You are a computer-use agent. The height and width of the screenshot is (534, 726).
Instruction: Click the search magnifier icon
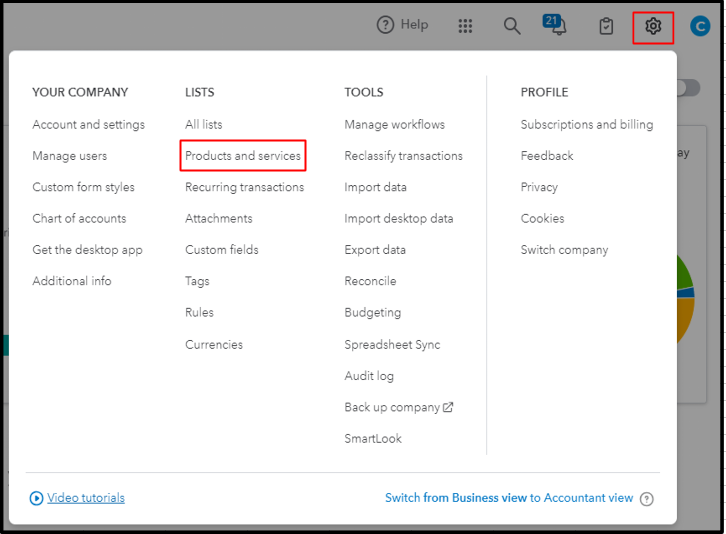512,26
